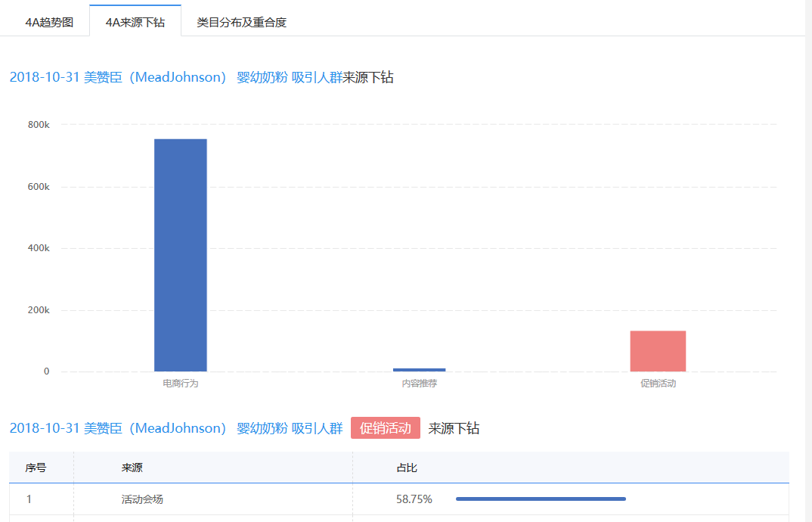This screenshot has width=812, height=522.
Task: Click the pink 促销活动 tag badge
Action: (x=386, y=428)
